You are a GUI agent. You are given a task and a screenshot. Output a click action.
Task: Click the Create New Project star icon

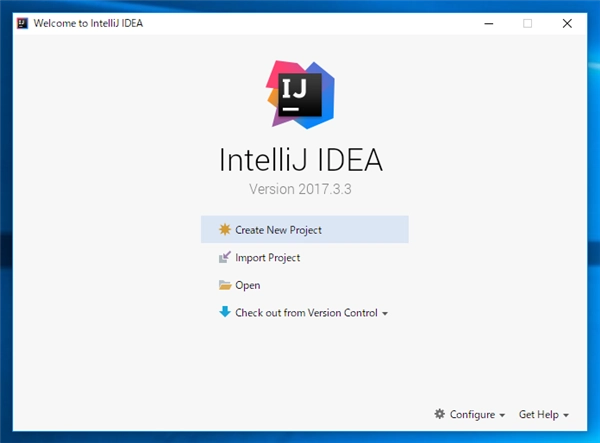(225, 230)
